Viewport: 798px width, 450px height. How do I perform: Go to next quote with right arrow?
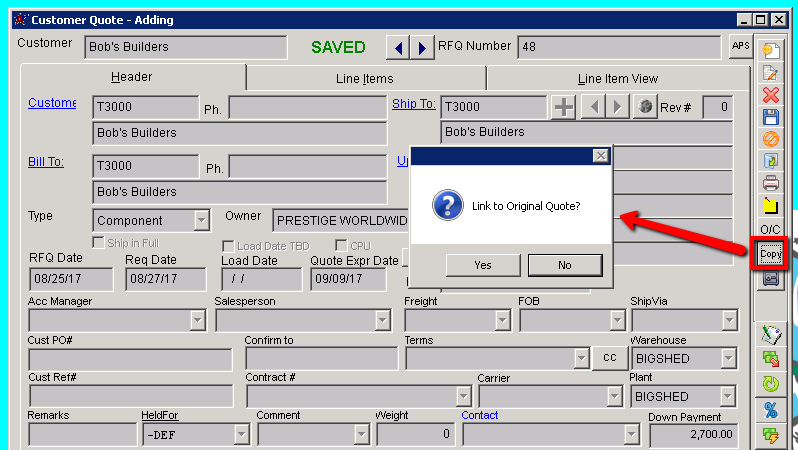coord(423,48)
